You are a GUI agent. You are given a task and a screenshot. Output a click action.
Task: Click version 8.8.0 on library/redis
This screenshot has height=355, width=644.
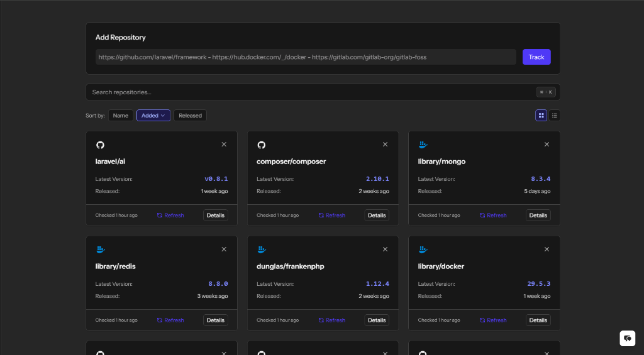tap(218, 283)
